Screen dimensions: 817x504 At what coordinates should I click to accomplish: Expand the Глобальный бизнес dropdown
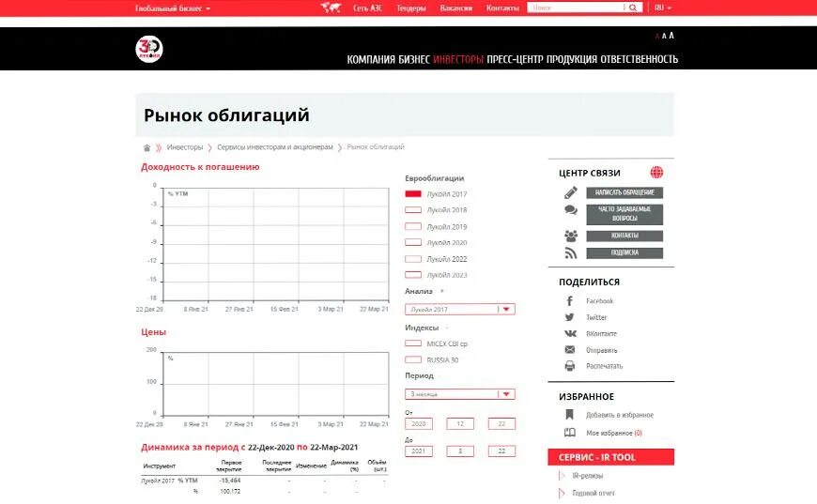coord(173,8)
